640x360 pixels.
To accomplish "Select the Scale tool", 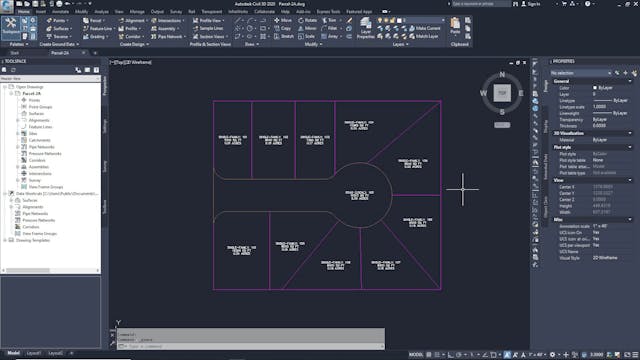I will 306,36.
